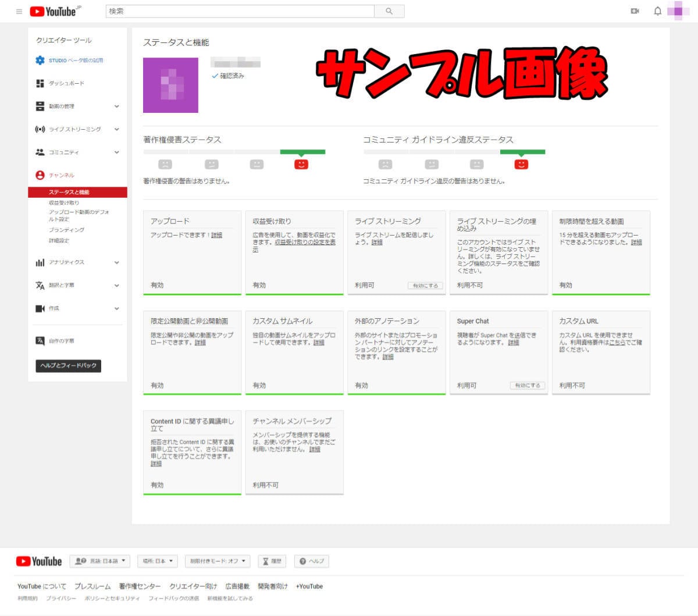Click the ヘルプとフィードバック button

(x=69, y=366)
